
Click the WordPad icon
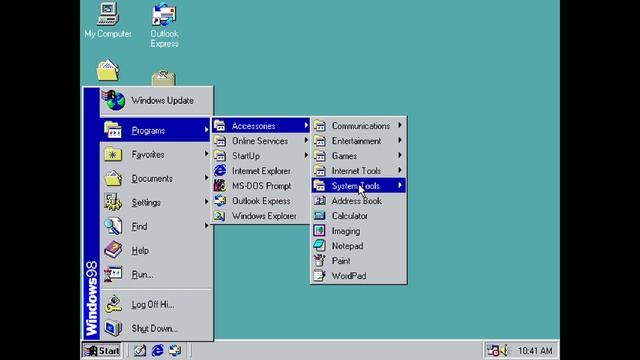click(320, 276)
